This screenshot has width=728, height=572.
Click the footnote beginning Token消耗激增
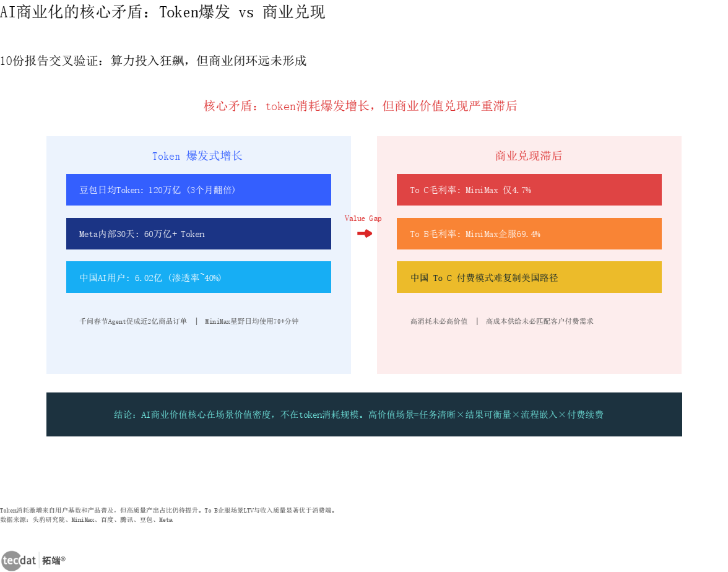click(168, 510)
